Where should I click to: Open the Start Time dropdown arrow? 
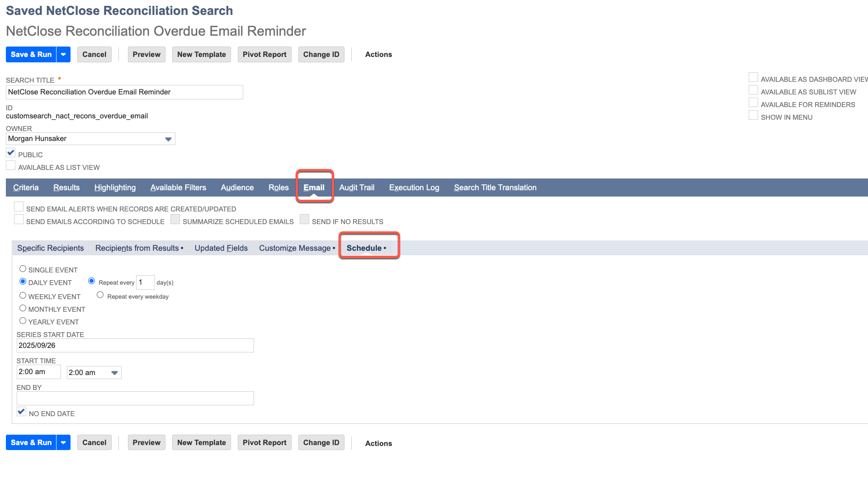pos(114,373)
